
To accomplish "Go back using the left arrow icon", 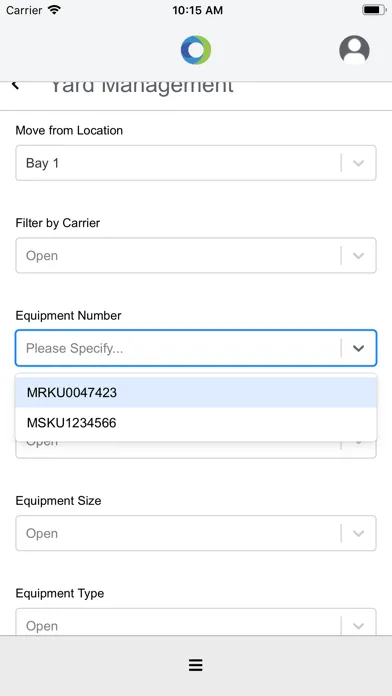I will point(16,85).
